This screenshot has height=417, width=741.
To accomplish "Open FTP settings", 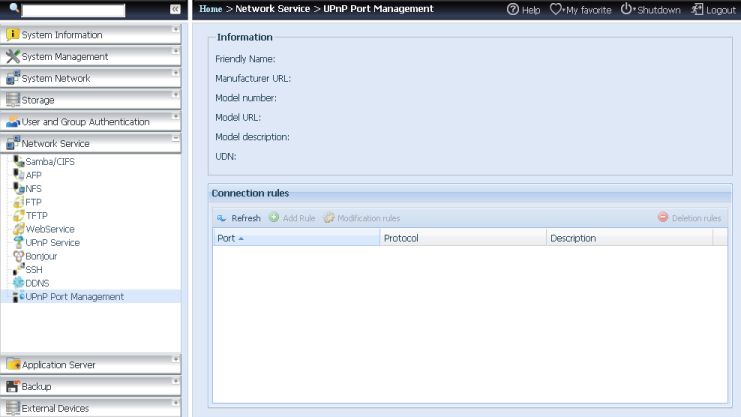I will pyautogui.click(x=34, y=202).
